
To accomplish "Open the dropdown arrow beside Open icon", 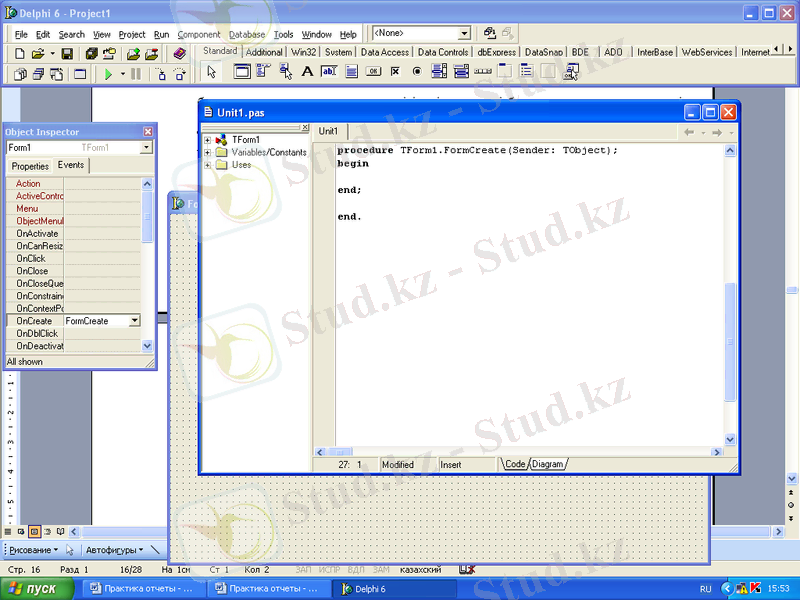I will pos(52,54).
